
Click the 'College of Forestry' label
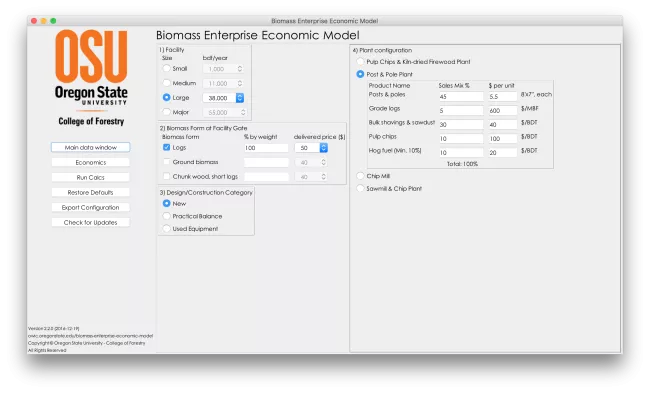pyautogui.click(x=91, y=121)
